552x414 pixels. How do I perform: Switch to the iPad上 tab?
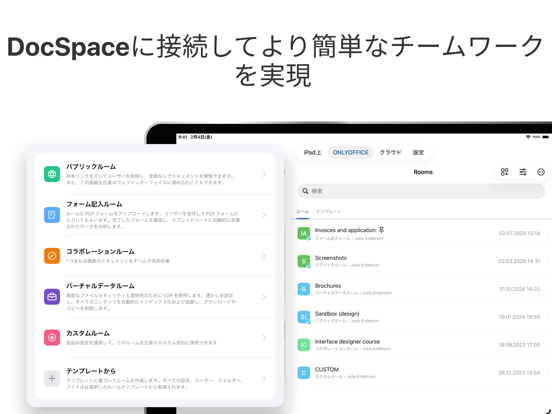pyautogui.click(x=312, y=152)
